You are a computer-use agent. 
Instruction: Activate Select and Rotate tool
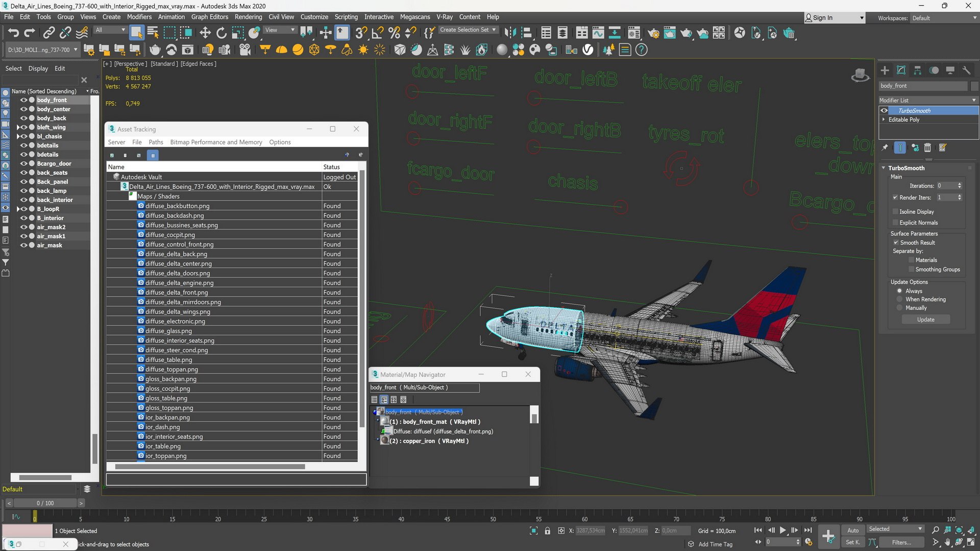pyautogui.click(x=222, y=33)
